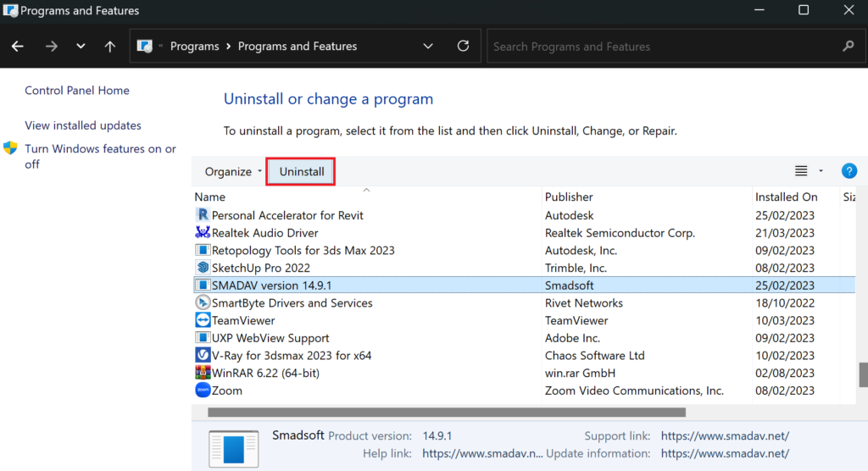Select V-Ray for 3dsmax 2023 for x64
868x471 pixels.
click(x=292, y=356)
